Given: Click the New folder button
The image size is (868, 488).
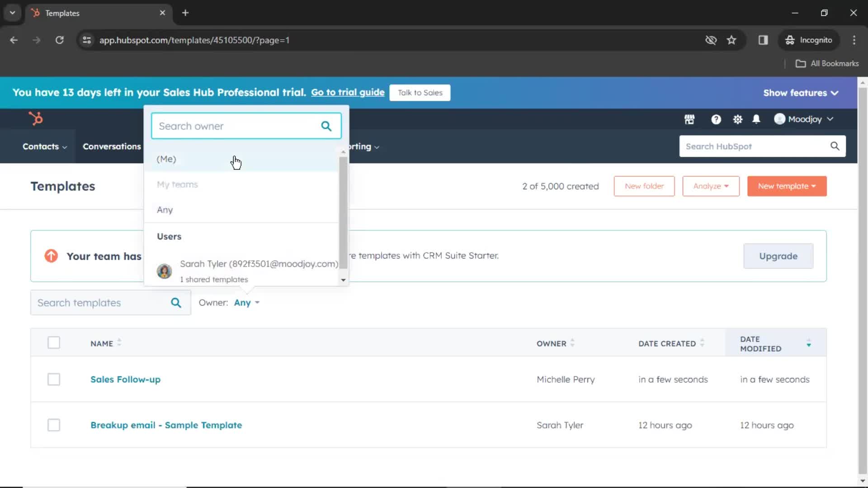Looking at the screenshot, I should click(644, 186).
